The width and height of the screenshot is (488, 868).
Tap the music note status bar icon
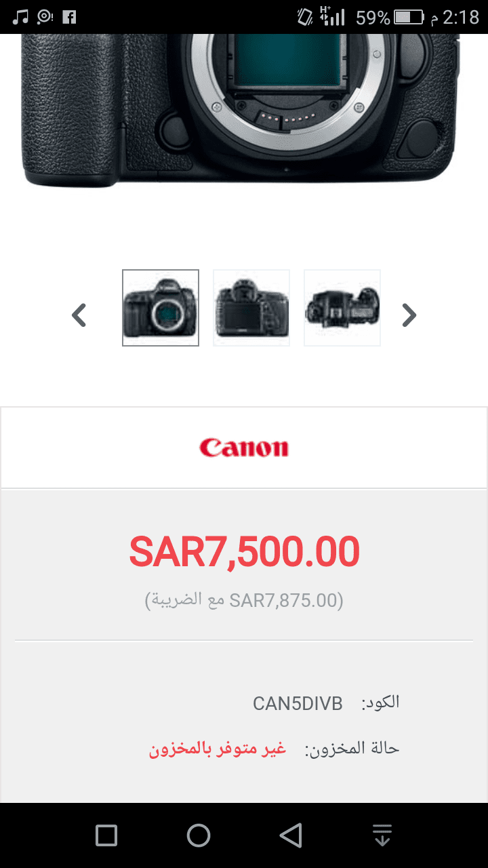[22, 16]
